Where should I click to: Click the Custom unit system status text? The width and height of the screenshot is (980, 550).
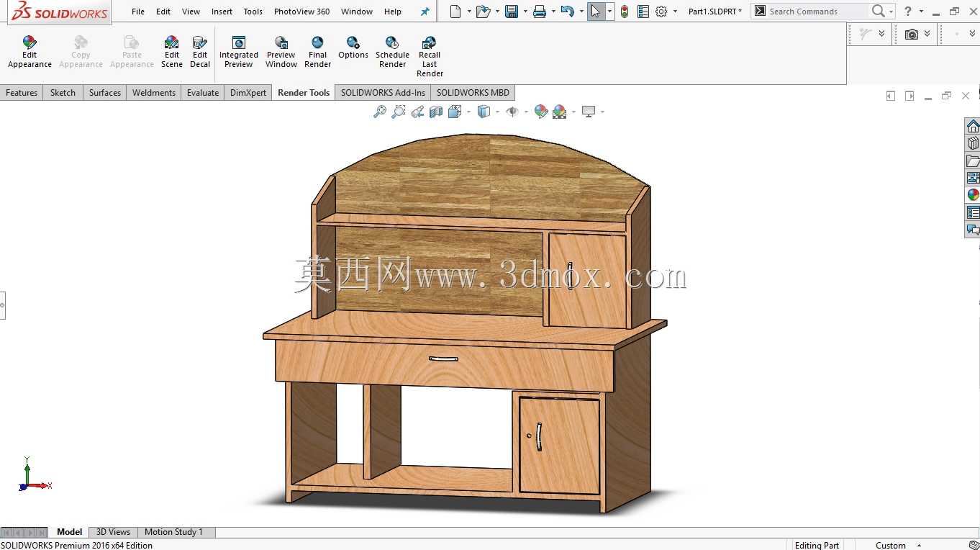(891, 545)
